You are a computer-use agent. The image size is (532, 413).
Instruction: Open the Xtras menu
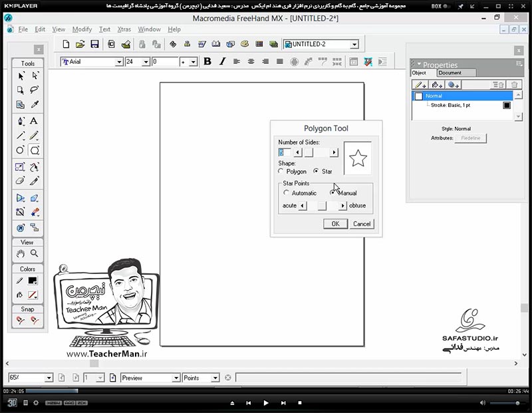pyautogui.click(x=124, y=29)
